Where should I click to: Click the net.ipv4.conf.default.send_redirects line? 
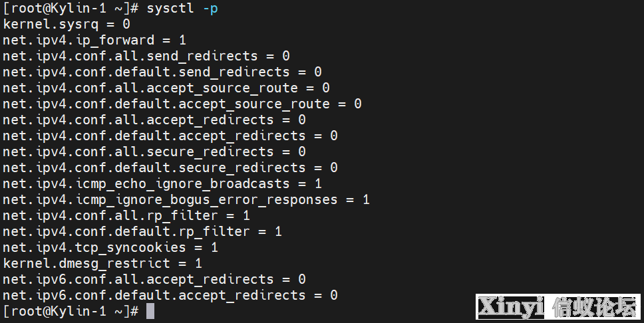[x=162, y=72]
